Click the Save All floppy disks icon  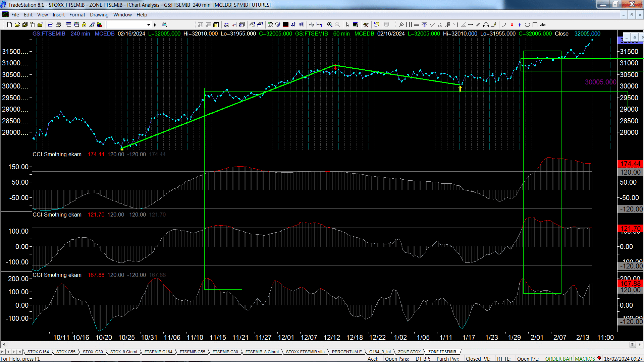[x=25, y=24]
